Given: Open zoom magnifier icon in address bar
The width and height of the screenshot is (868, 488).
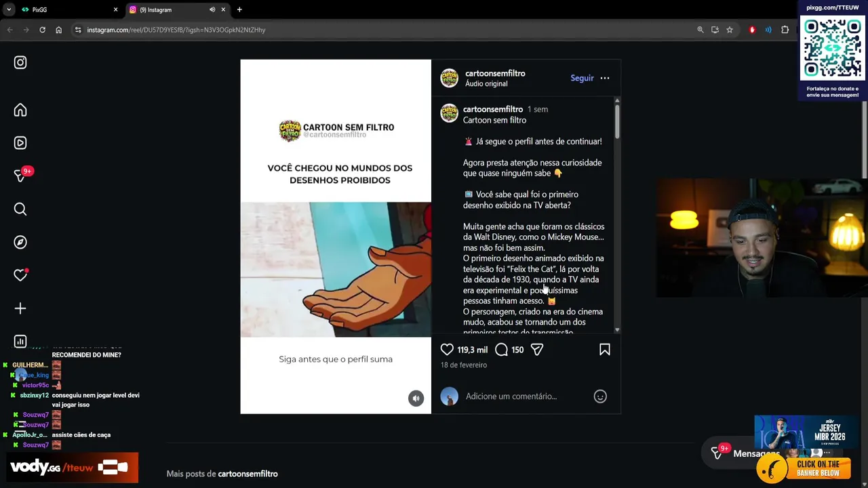Looking at the screenshot, I should point(701,30).
